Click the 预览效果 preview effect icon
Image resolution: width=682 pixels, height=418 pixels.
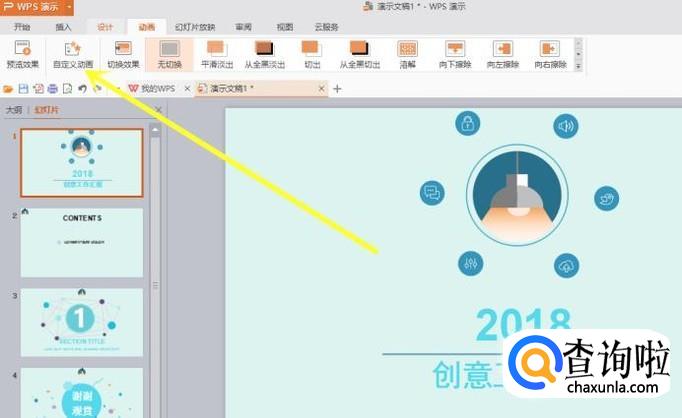pyautogui.click(x=23, y=48)
